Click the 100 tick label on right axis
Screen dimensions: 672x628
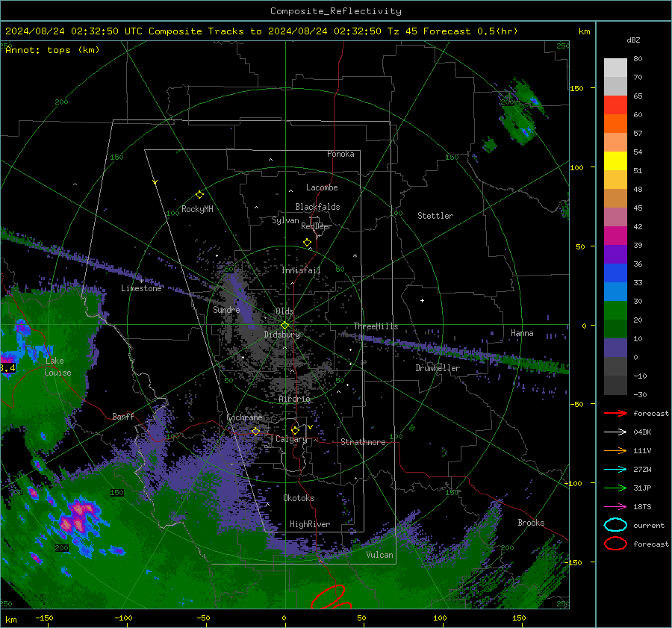[576, 167]
